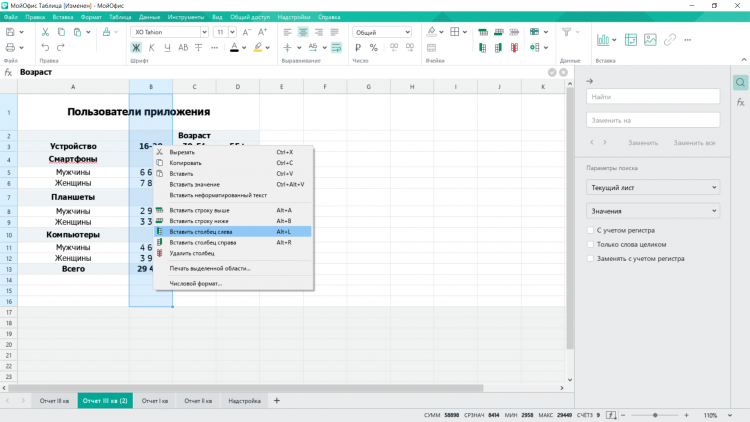Click into the 'Найти' search field
This screenshot has width=750, height=422.
point(652,97)
